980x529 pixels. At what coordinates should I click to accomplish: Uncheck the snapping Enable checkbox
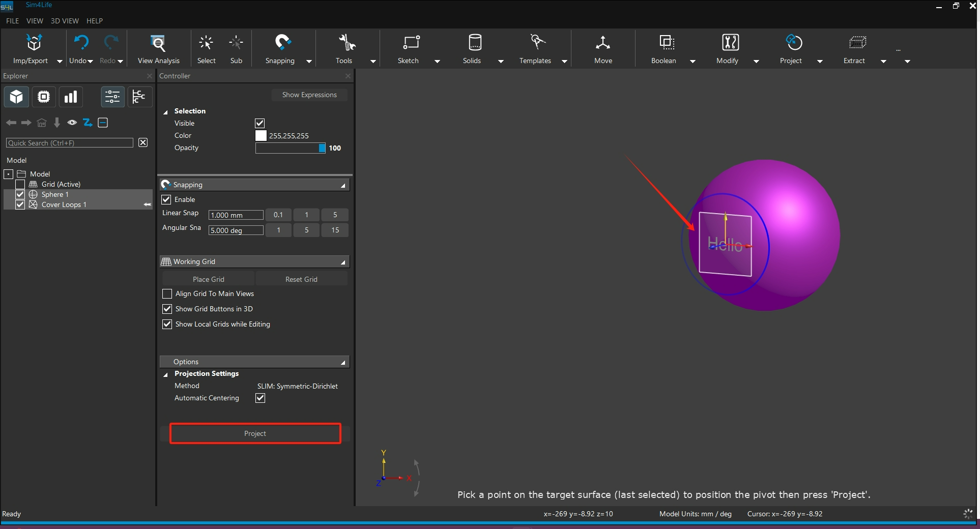[x=166, y=199]
